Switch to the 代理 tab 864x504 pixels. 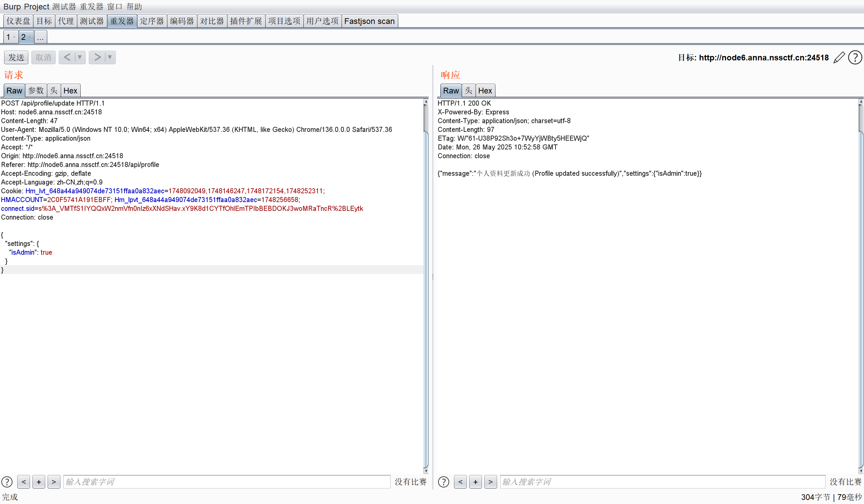[x=66, y=21]
